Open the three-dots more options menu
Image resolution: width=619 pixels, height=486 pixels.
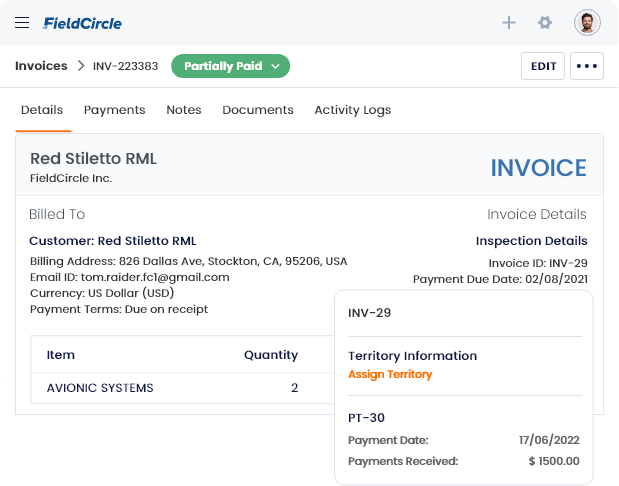click(587, 66)
